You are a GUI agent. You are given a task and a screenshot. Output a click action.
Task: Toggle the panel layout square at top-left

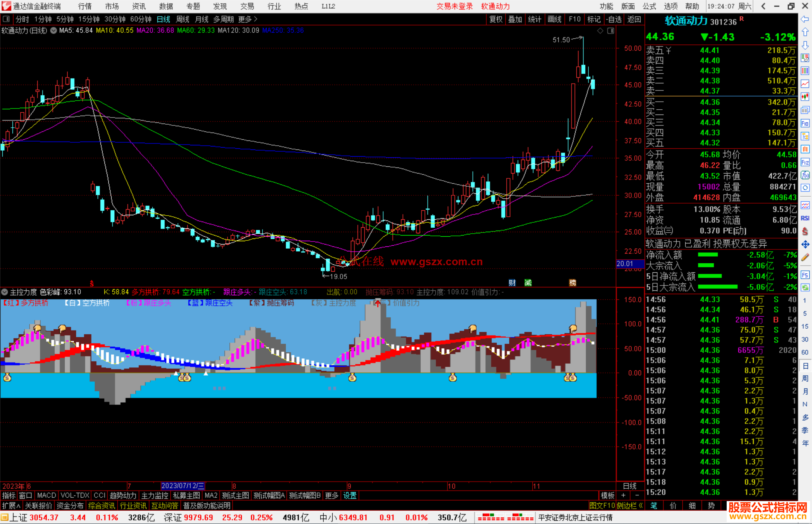pyautogui.click(x=6, y=19)
